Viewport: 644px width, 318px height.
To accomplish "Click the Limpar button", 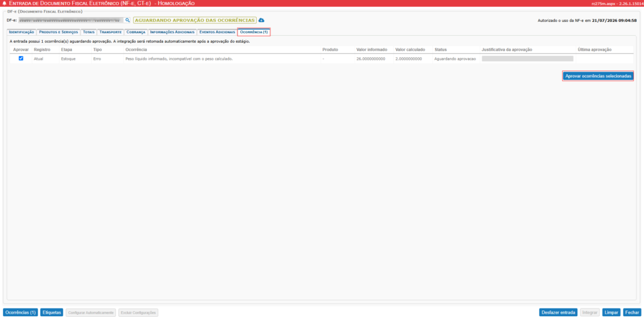I will point(611,313).
